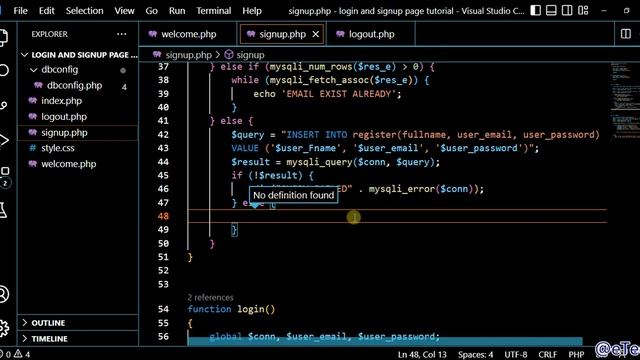Toggle the bottom panel layout icon

click(x=551, y=11)
